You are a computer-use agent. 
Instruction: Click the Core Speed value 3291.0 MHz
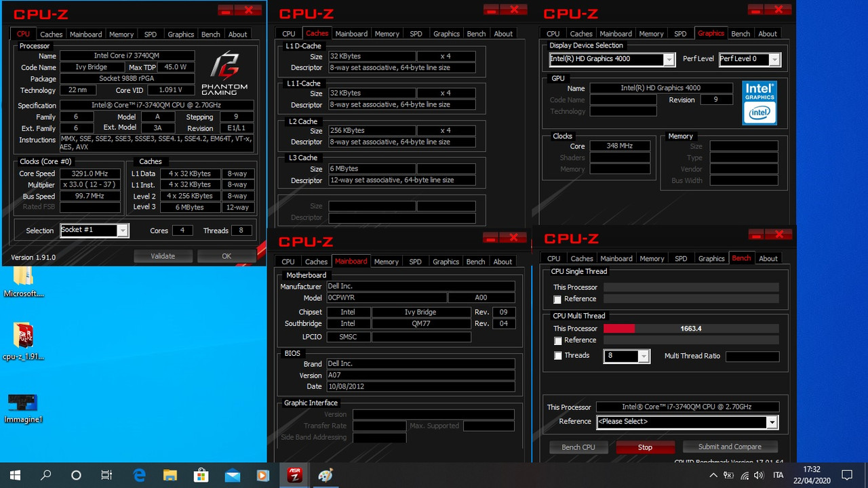90,174
